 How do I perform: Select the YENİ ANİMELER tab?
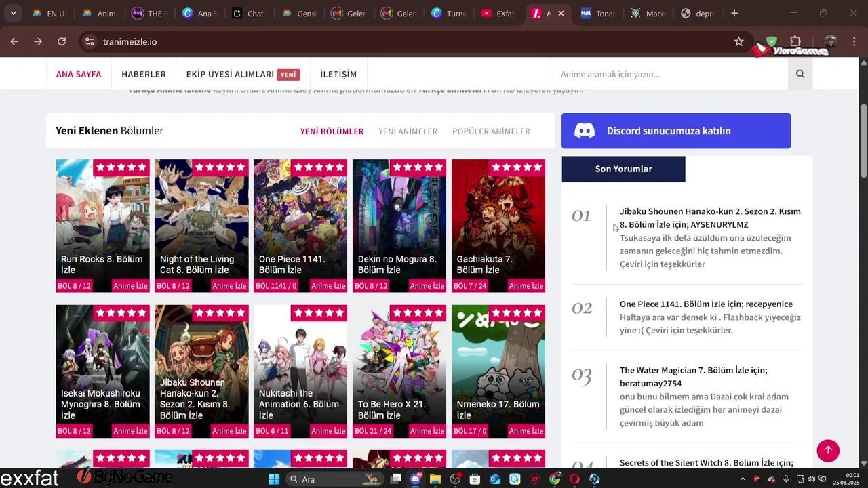tap(408, 131)
